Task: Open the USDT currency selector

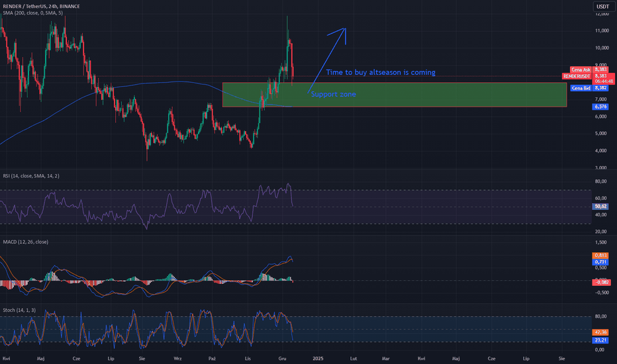Action: (602, 7)
